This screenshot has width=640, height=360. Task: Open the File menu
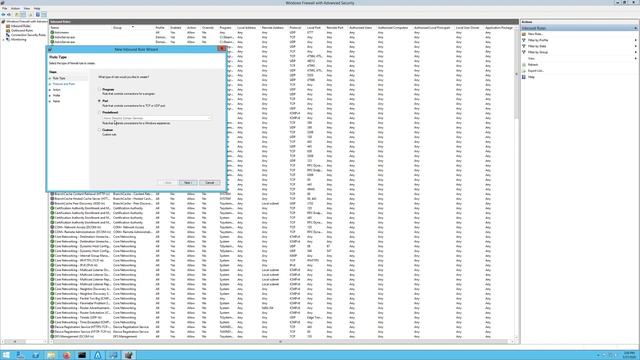(x=4, y=9)
